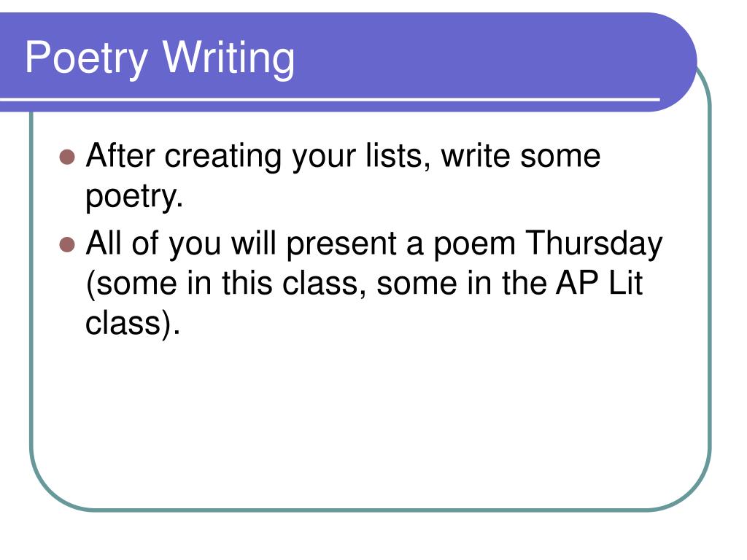The width and height of the screenshot is (747, 560).
Task: Click the word "class)." on the last line
Action: (133, 323)
